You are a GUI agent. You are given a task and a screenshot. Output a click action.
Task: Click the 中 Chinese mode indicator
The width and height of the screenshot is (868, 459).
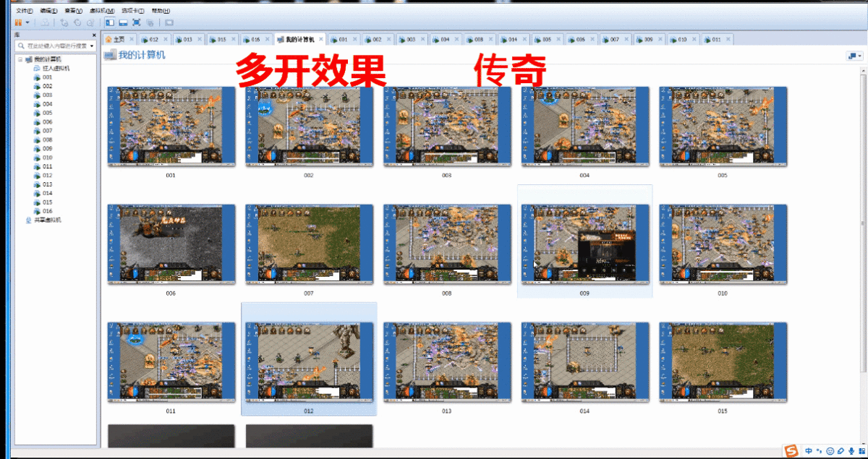tap(808, 451)
